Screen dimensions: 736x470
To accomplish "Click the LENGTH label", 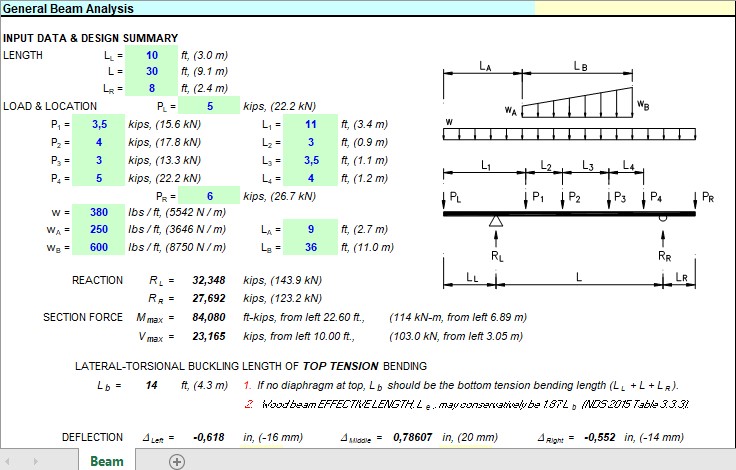I will pos(23,55).
